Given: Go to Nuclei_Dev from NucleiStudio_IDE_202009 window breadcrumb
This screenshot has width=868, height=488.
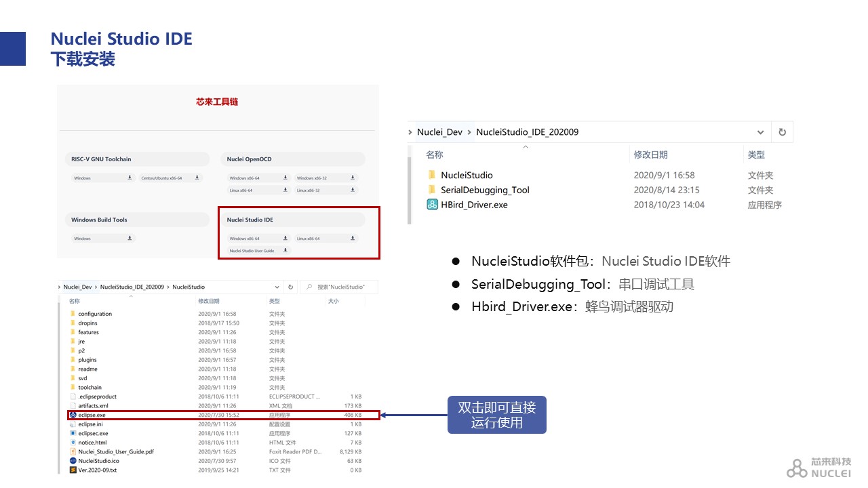Looking at the screenshot, I should point(439,132).
